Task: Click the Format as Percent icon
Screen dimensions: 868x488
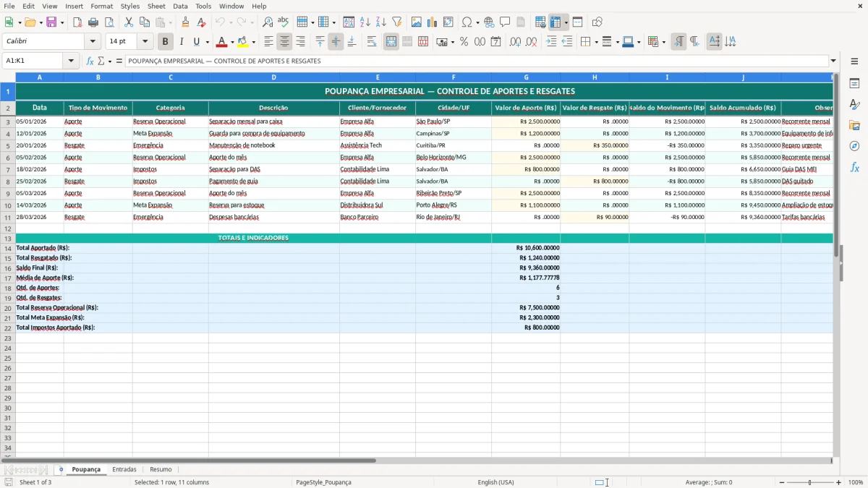Action: [464, 42]
